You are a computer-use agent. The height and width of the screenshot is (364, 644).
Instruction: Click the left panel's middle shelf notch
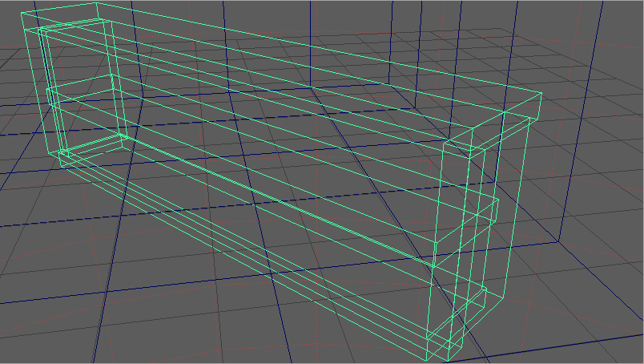(x=51, y=95)
